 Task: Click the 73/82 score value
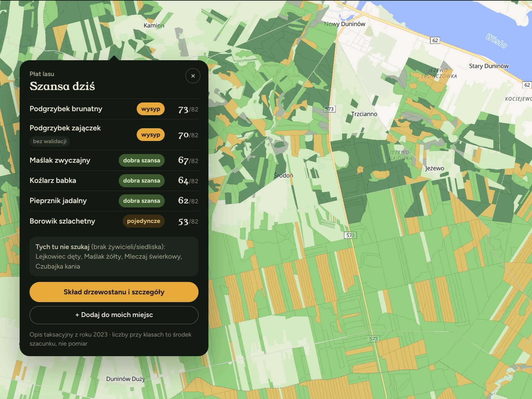(x=188, y=109)
